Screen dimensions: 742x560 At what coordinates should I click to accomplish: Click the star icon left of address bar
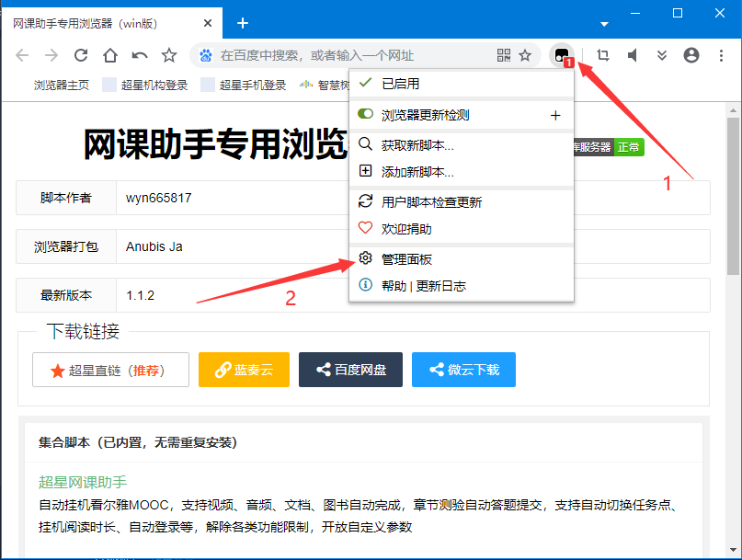(169, 55)
